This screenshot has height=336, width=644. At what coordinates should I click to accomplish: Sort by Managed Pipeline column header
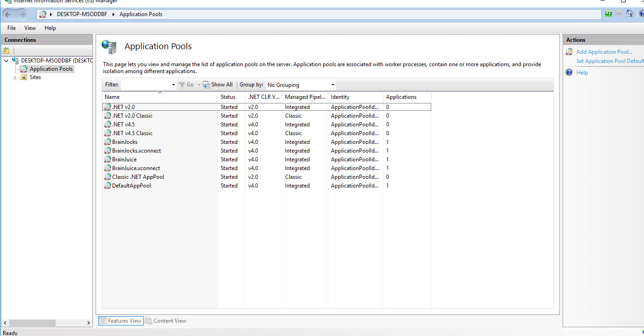pyautogui.click(x=305, y=97)
